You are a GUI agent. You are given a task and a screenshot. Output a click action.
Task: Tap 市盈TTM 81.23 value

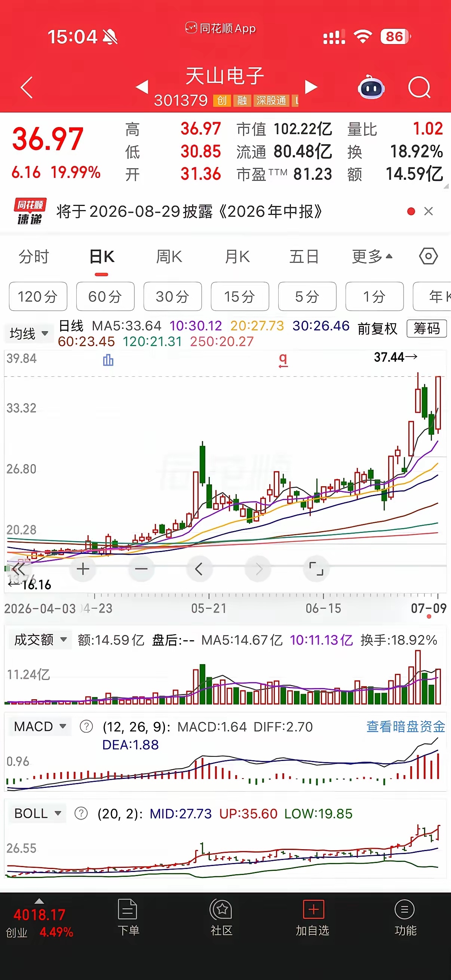coord(313,174)
